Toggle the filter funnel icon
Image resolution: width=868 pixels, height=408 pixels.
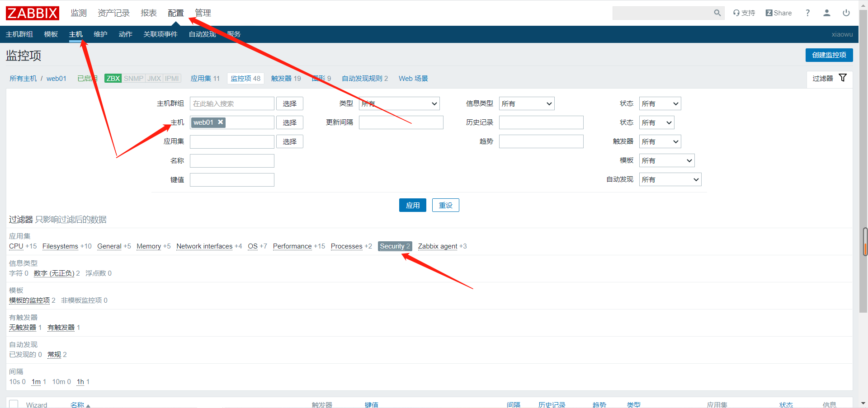point(843,78)
